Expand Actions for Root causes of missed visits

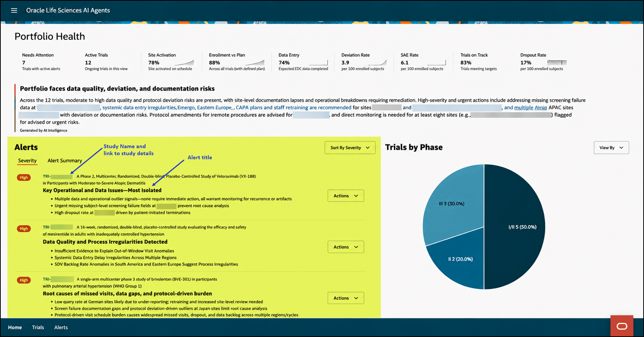(346, 298)
